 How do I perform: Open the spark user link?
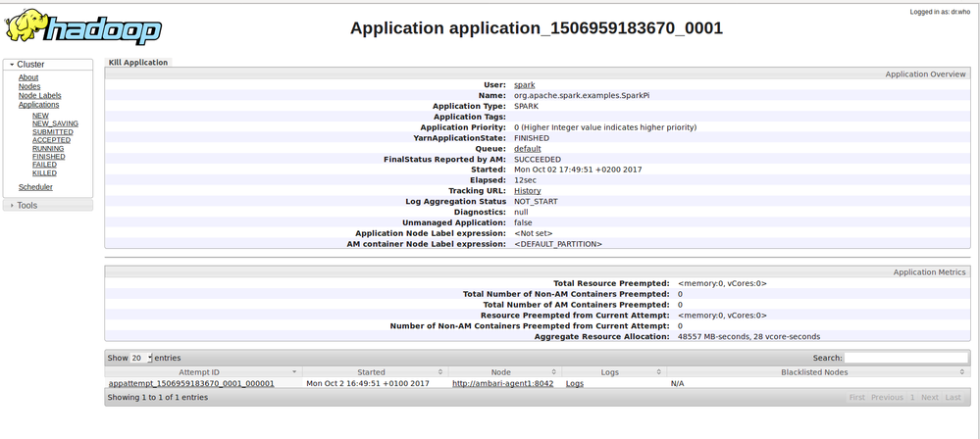click(x=525, y=85)
